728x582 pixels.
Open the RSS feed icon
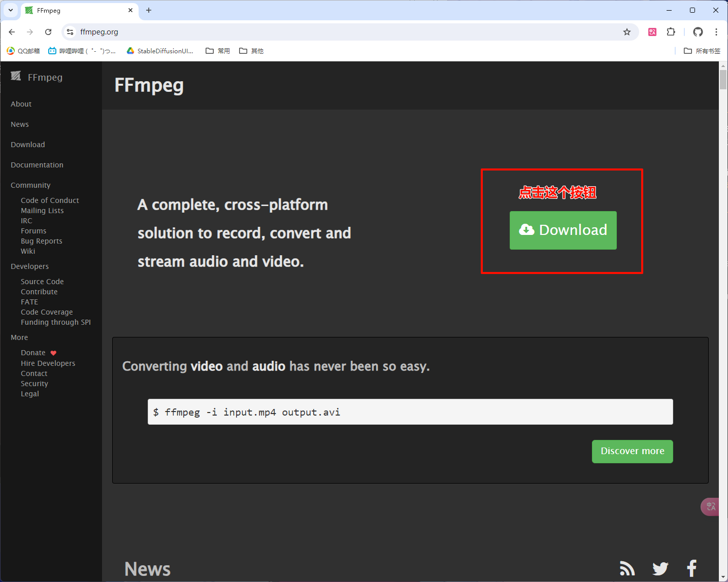pos(627,568)
